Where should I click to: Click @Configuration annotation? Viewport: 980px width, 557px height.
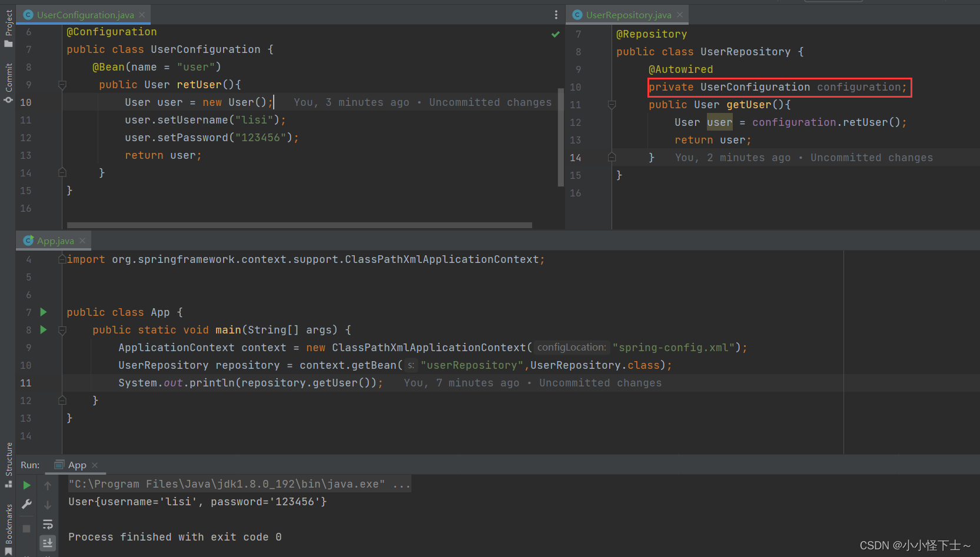click(112, 32)
